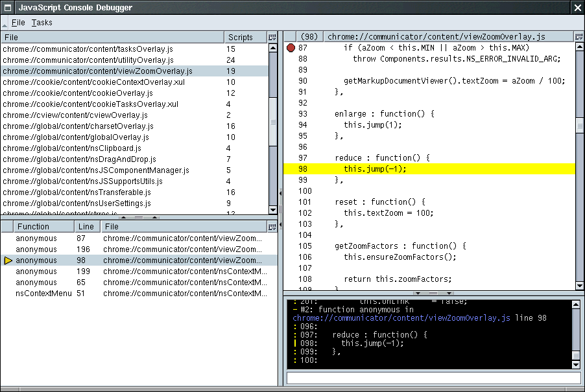Viewport: 585px width, 392px height.
Task: Collapse splitter grippy between script list and stack
Action: [139, 217]
